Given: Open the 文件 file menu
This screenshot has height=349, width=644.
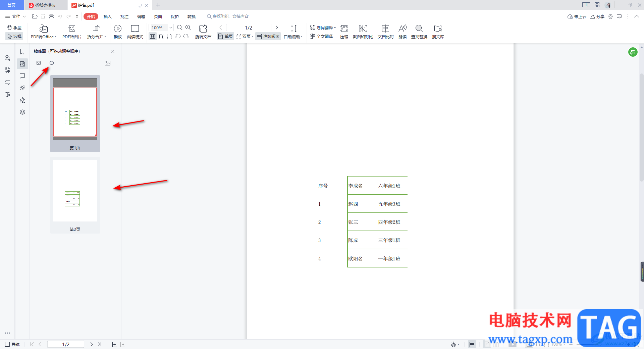Looking at the screenshot, I should (x=15, y=16).
